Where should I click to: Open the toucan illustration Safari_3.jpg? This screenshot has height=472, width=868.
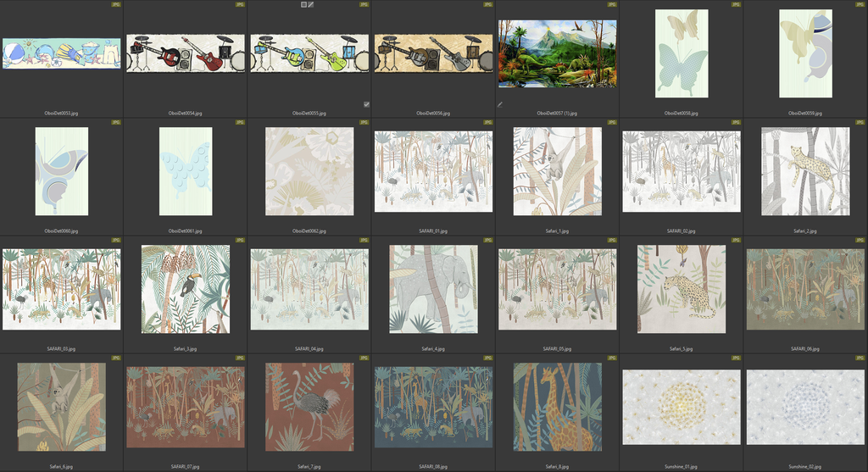(185, 289)
